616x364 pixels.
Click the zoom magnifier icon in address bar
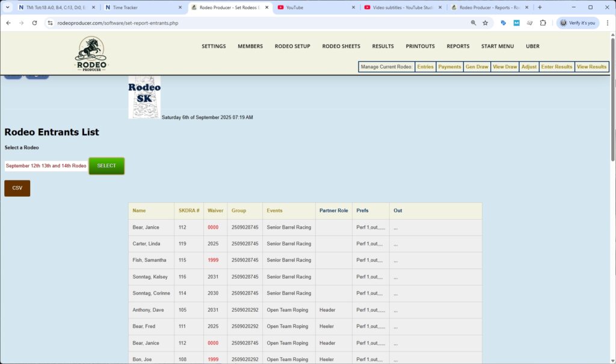tap(473, 23)
